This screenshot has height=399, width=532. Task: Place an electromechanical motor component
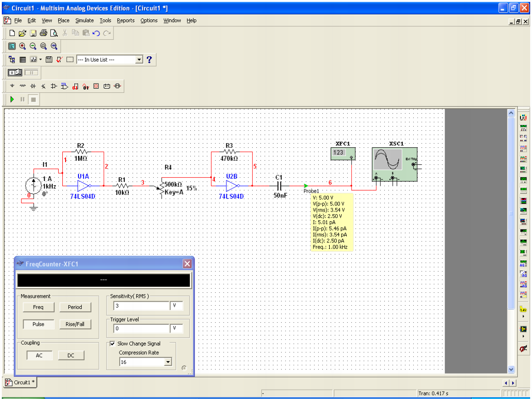click(x=117, y=86)
